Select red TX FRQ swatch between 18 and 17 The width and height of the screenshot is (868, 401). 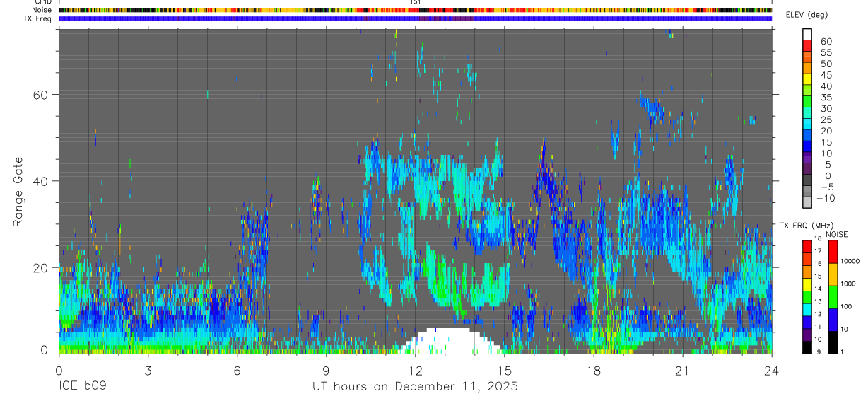(x=807, y=246)
